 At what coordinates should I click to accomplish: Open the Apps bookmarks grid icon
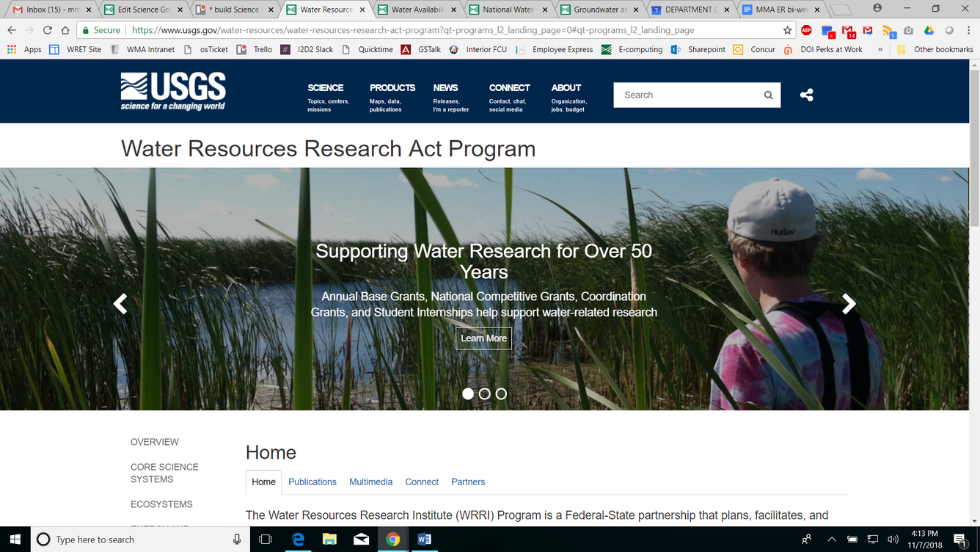(x=12, y=49)
